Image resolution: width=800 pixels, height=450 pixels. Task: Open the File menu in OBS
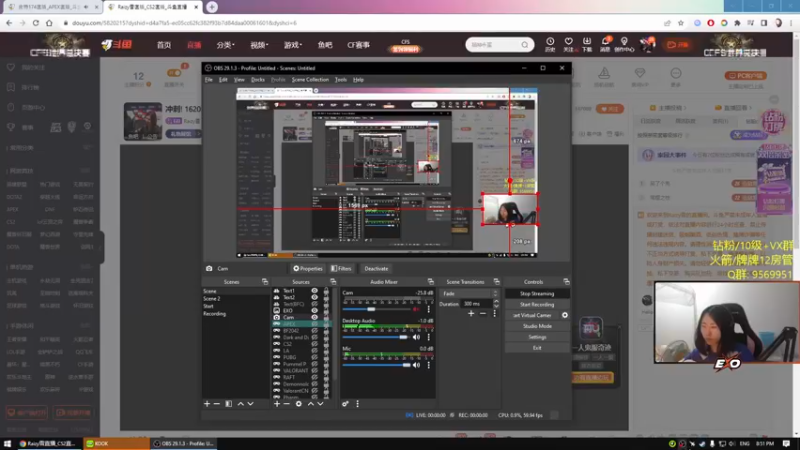(209, 80)
